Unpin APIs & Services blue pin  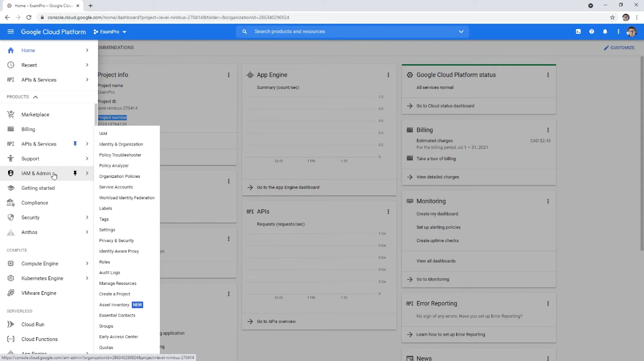(x=75, y=144)
